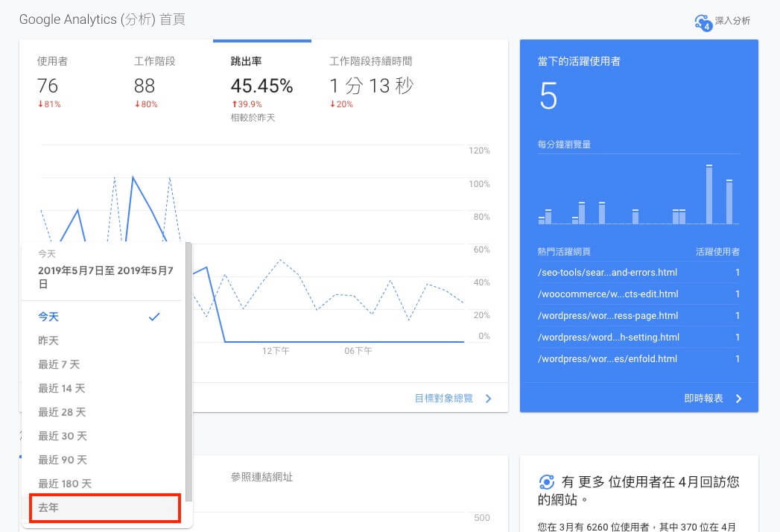Open the 深入分析 insights icon
This screenshot has width=780, height=532.
[703, 22]
